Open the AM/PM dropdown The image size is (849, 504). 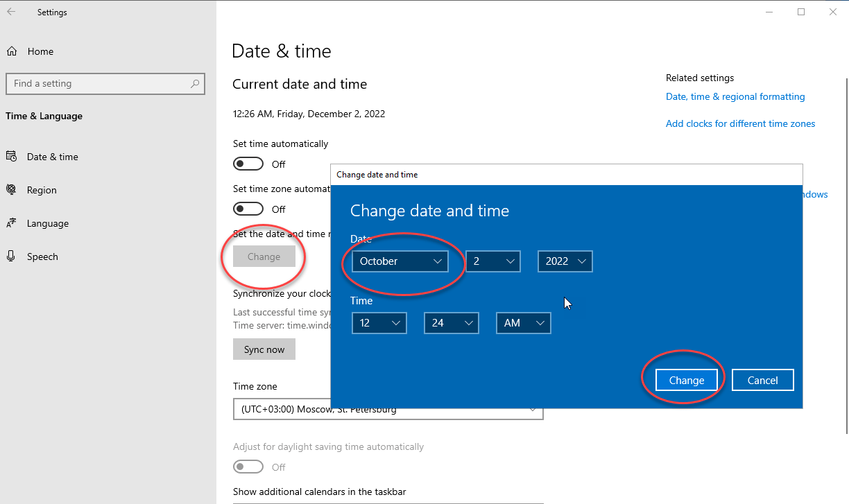point(524,323)
